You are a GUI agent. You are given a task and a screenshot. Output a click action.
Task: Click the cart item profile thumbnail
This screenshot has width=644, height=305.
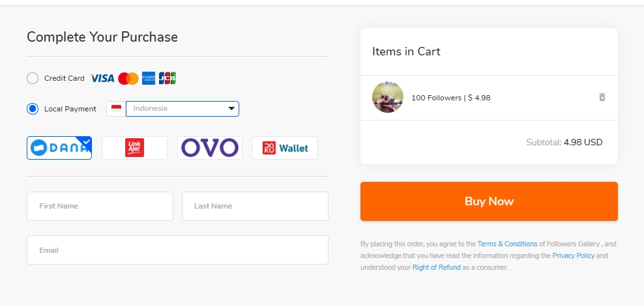[x=388, y=97]
